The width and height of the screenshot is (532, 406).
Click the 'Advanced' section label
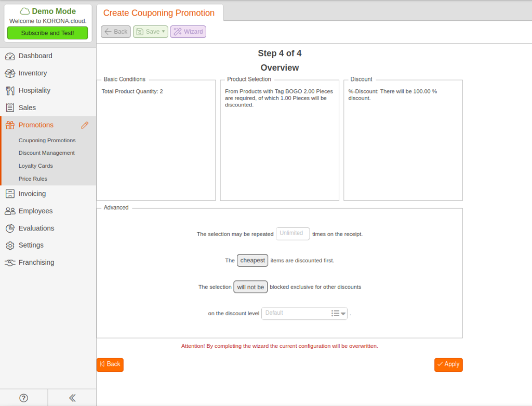(x=116, y=208)
